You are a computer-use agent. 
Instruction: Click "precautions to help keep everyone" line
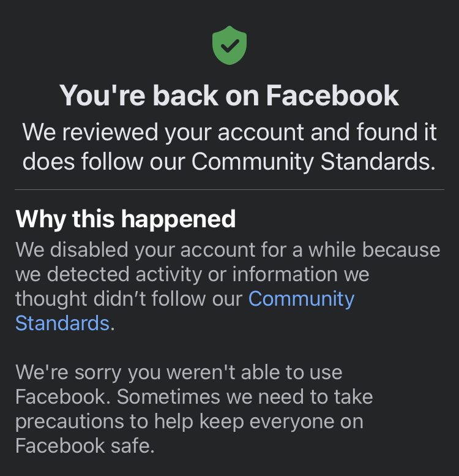point(189,421)
